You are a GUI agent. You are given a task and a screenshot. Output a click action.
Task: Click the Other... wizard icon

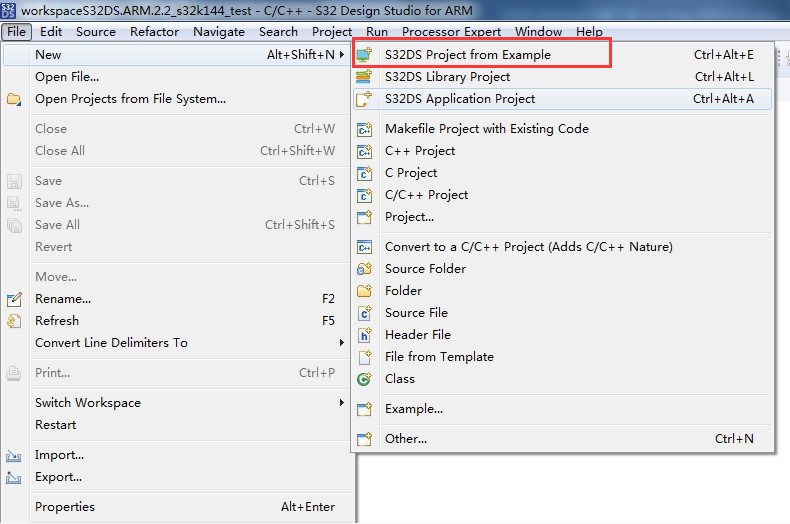364,439
